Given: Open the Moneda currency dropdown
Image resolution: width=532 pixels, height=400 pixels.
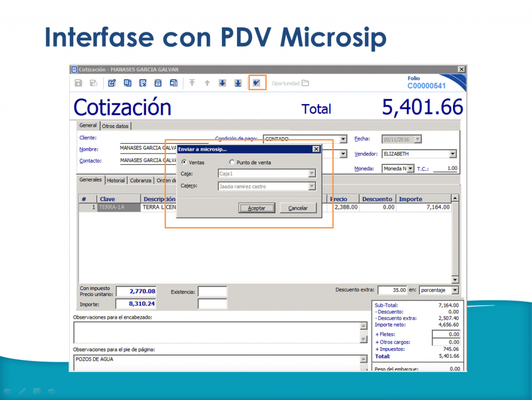Looking at the screenshot, I should pyautogui.click(x=410, y=169).
